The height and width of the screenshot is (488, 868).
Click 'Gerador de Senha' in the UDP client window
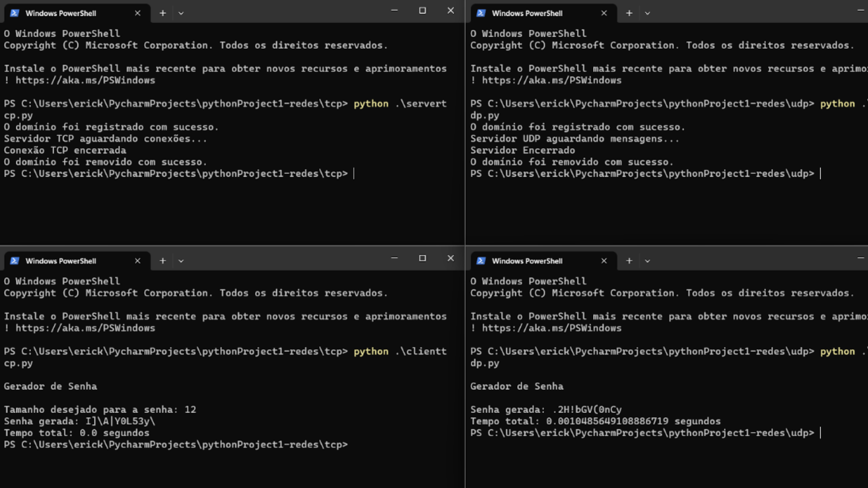point(517,386)
